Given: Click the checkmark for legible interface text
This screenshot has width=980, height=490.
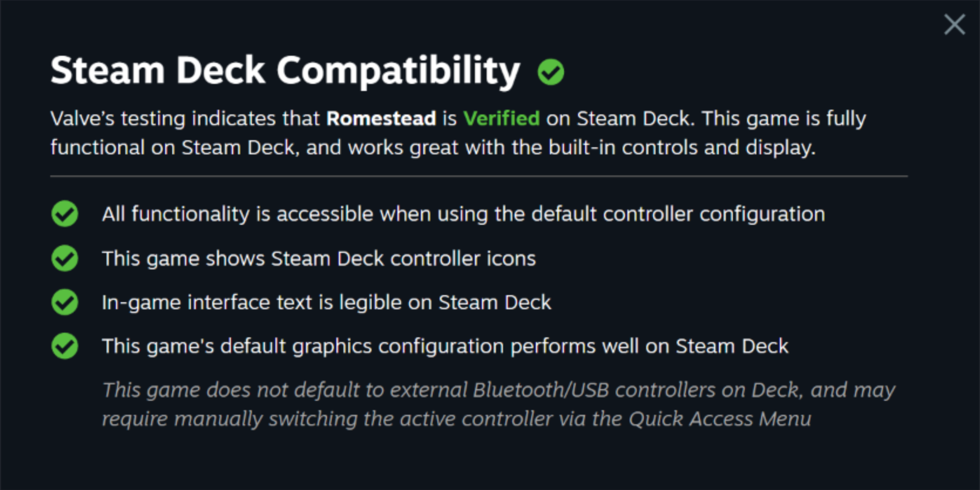Looking at the screenshot, I should pyautogui.click(x=65, y=302).
